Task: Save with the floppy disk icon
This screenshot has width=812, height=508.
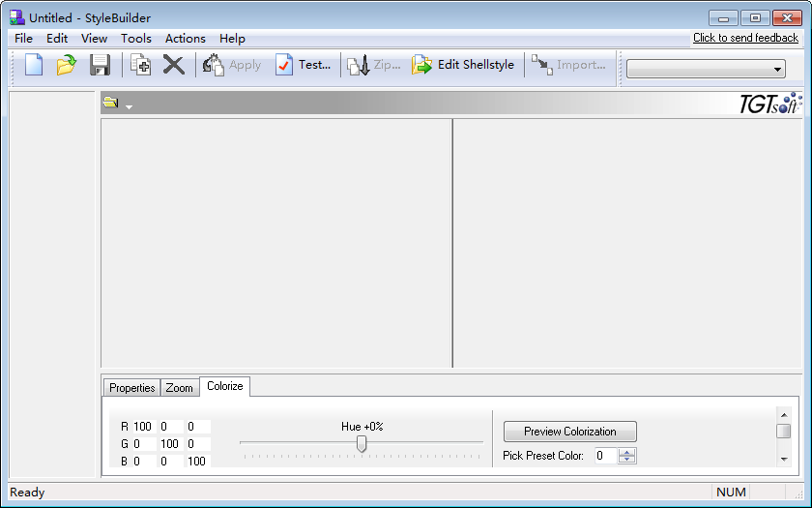Action: click(100, 65)
